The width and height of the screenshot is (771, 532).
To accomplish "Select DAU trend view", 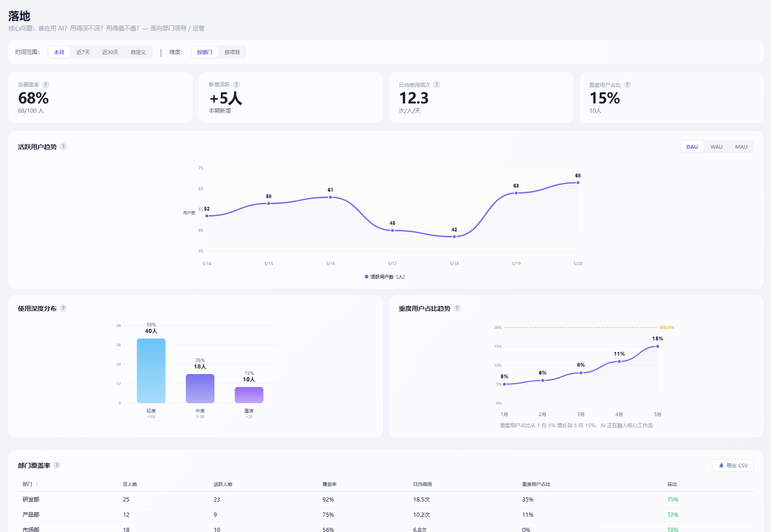I will [692, 147].
